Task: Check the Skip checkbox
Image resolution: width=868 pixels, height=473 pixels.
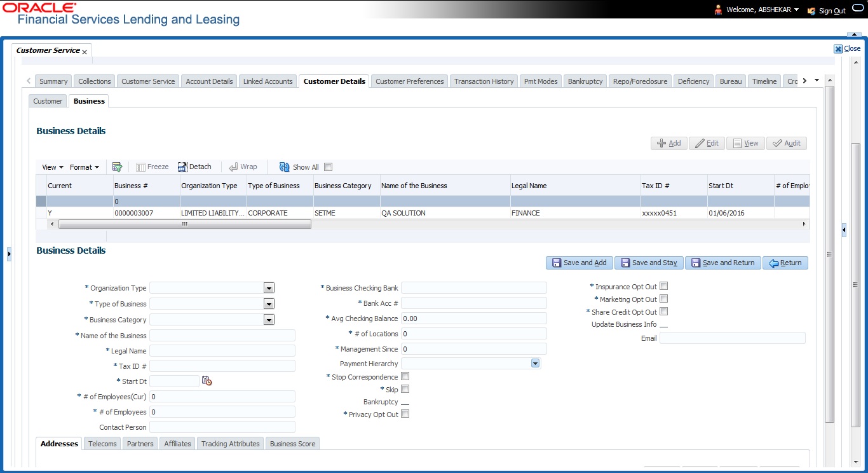Action: 405,389
